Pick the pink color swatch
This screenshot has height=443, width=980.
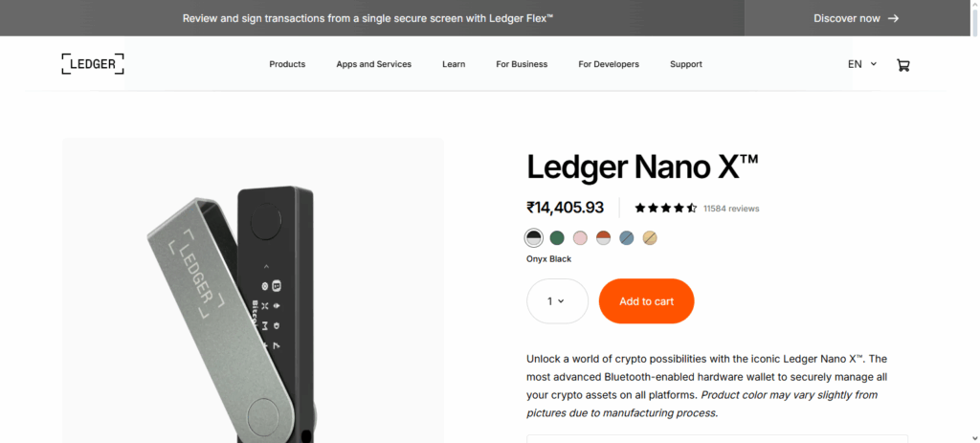(580, 237)
